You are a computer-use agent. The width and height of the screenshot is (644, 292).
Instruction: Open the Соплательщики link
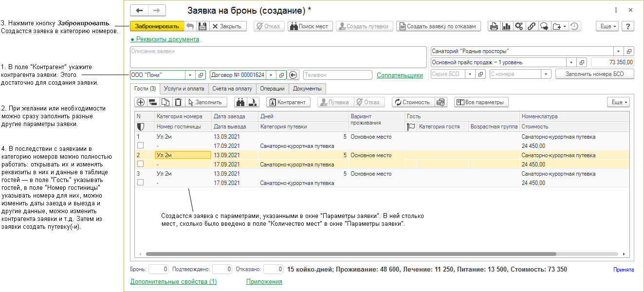click(x=400, y=75)
